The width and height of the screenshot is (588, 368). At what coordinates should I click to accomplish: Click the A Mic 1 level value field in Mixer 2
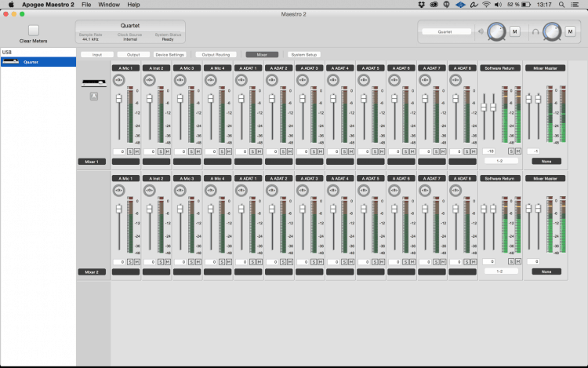point(119,262)
